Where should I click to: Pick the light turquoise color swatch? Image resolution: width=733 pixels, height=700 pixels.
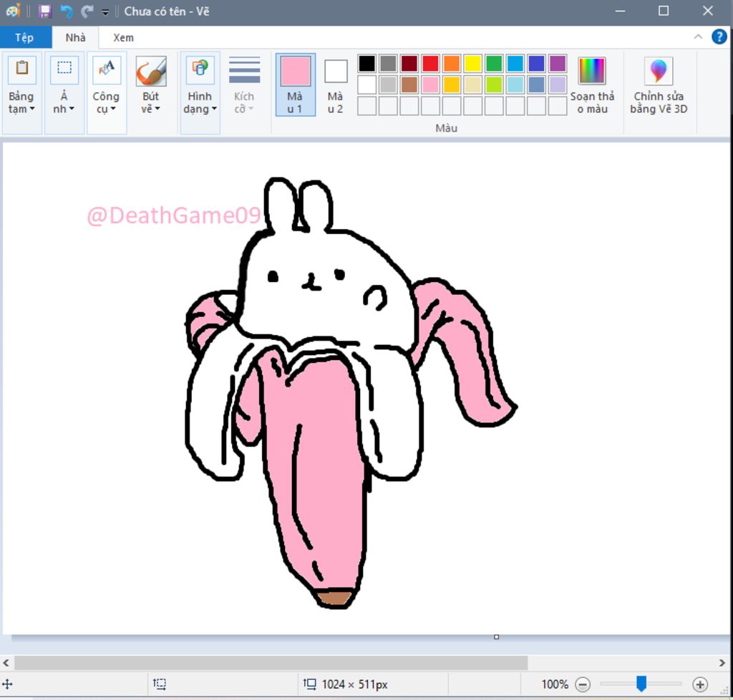click(515, 84)
